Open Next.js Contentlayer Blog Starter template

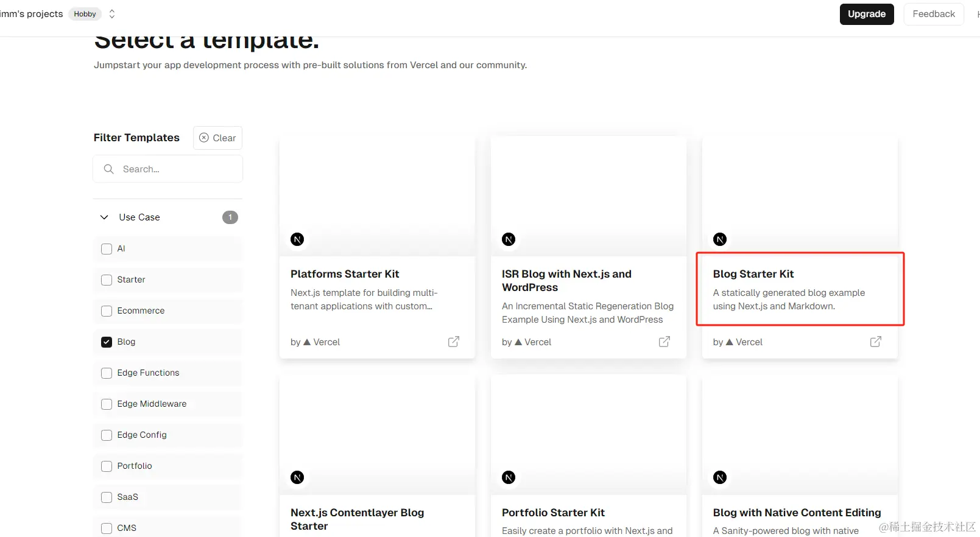pyautogui.click(x=357, y=519)
